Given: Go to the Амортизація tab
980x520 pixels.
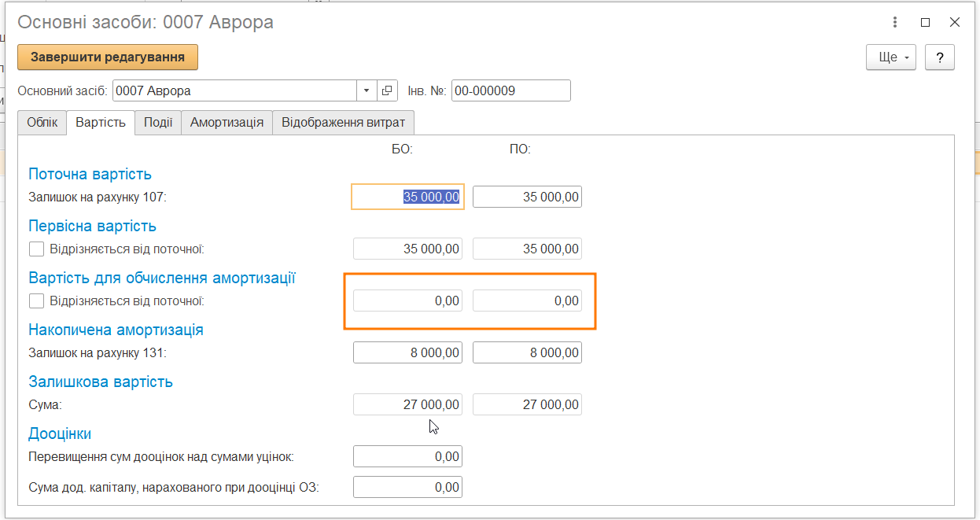Looking at the screenshot, I should (227, 123).
